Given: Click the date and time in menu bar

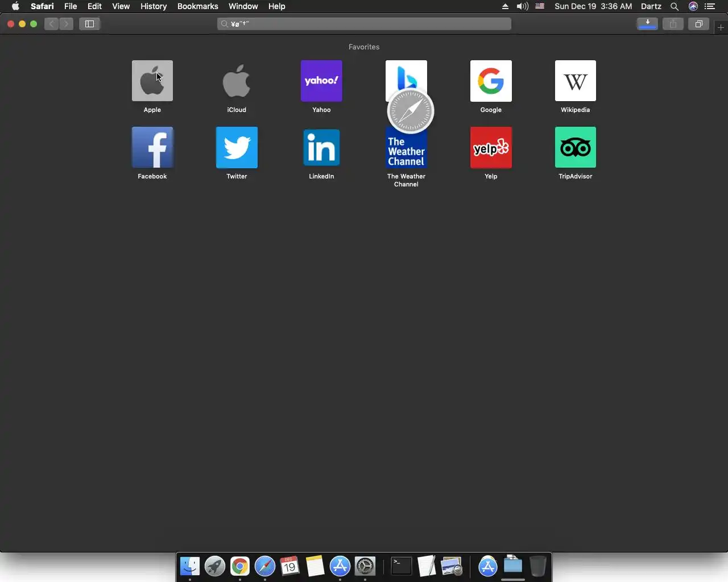Looking at the screenshot, I should pyautogui.click(x=593, y=6).
